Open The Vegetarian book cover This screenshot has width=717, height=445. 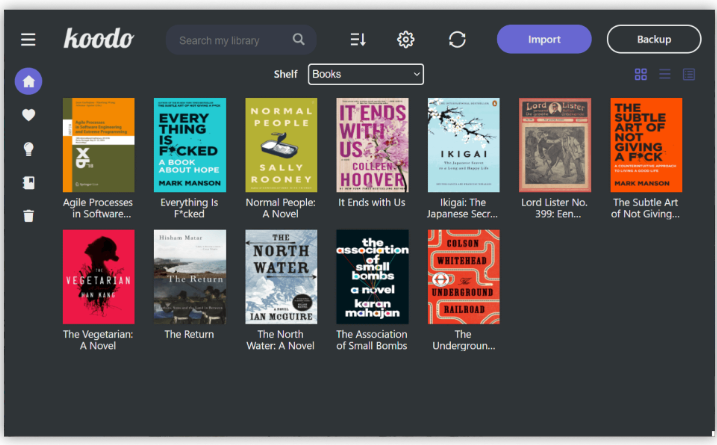(98, 277)
